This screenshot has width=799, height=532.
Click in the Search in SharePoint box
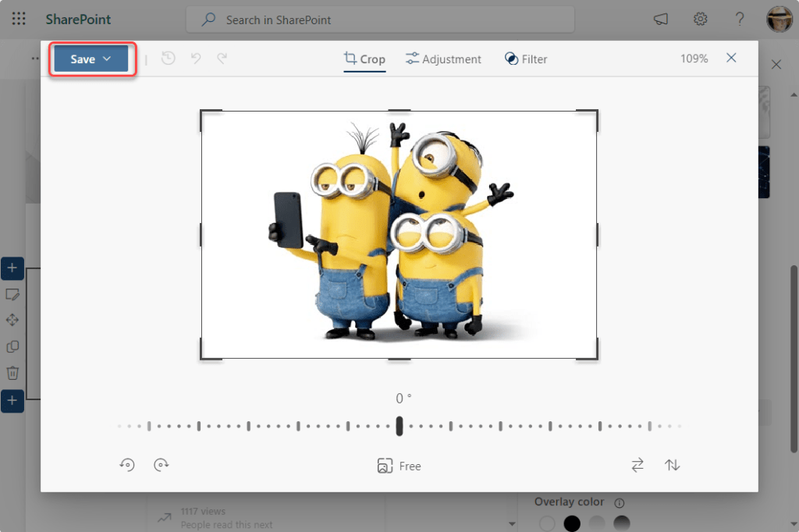(380, 20)
